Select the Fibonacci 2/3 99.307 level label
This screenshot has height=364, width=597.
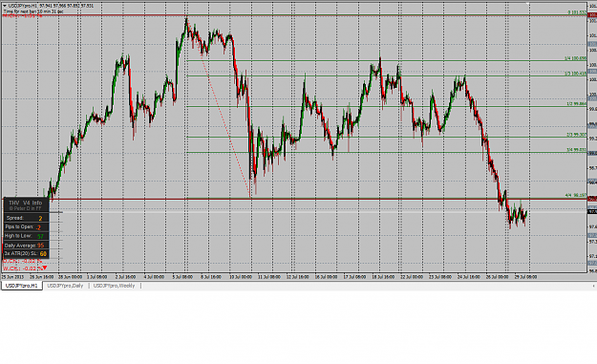[576, 135]
